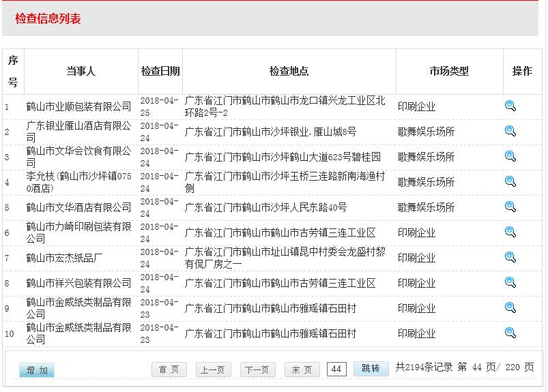View record of 鹤山市力崎印刷包装有限公司
The height and width of the screenshot is (392, 548).
[x=510, y=232]
